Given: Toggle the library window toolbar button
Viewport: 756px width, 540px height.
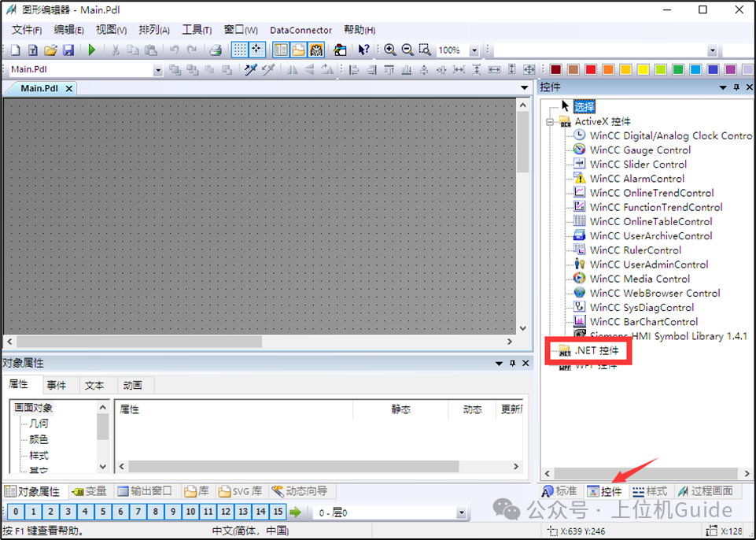Looking at the screenshot, I should pos(298,50).
